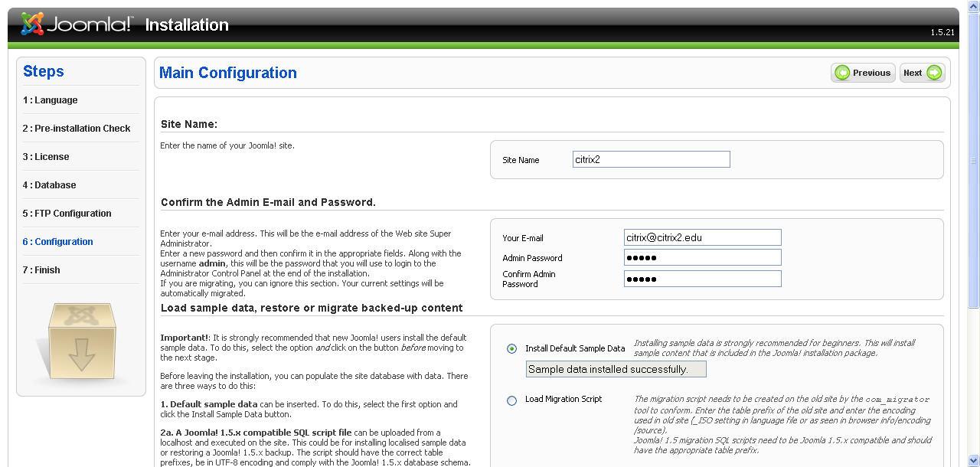Click the 'Install Default Sample Data' label
This screenshot has height=467, width=980.
(575, 348)
